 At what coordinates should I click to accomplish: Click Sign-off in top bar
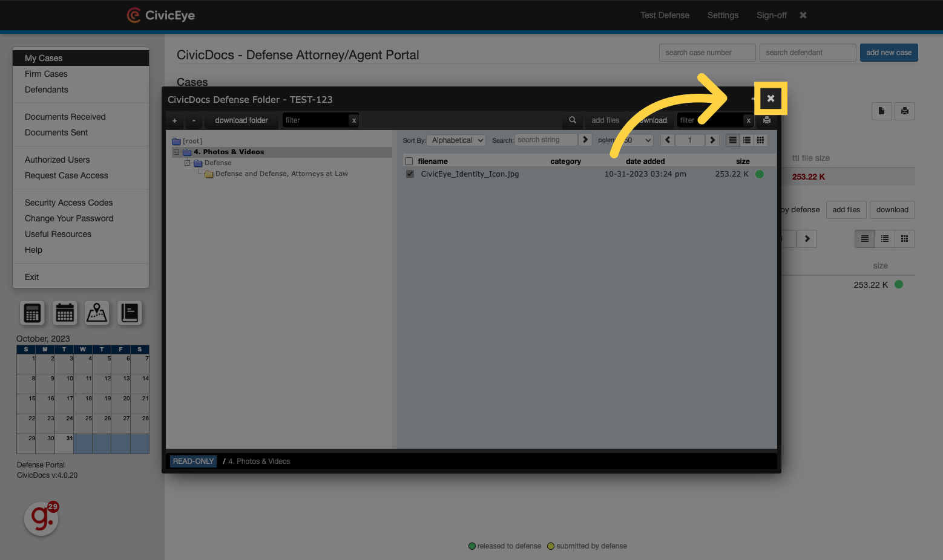(x=772, y=15)
